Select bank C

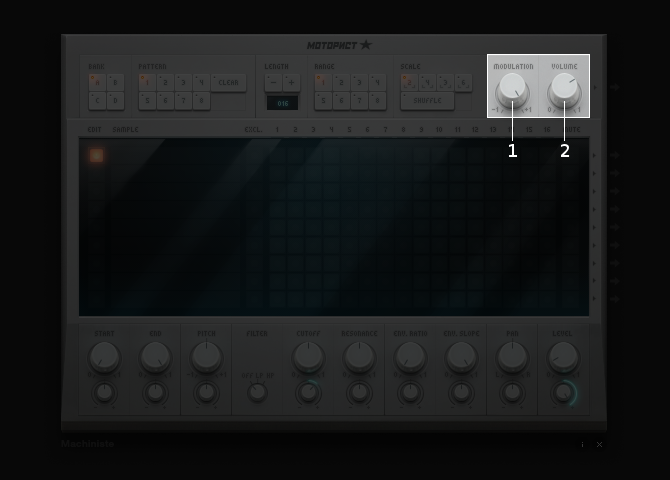[97, 101]
